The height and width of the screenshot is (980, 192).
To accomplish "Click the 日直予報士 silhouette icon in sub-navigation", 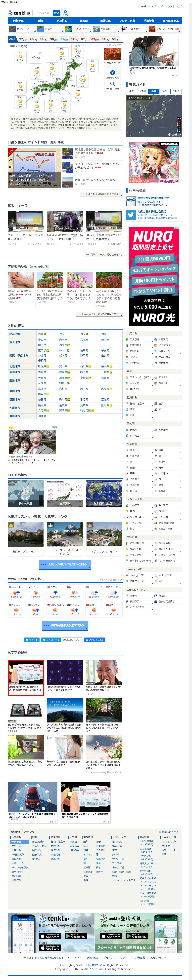I will [124, 29].
